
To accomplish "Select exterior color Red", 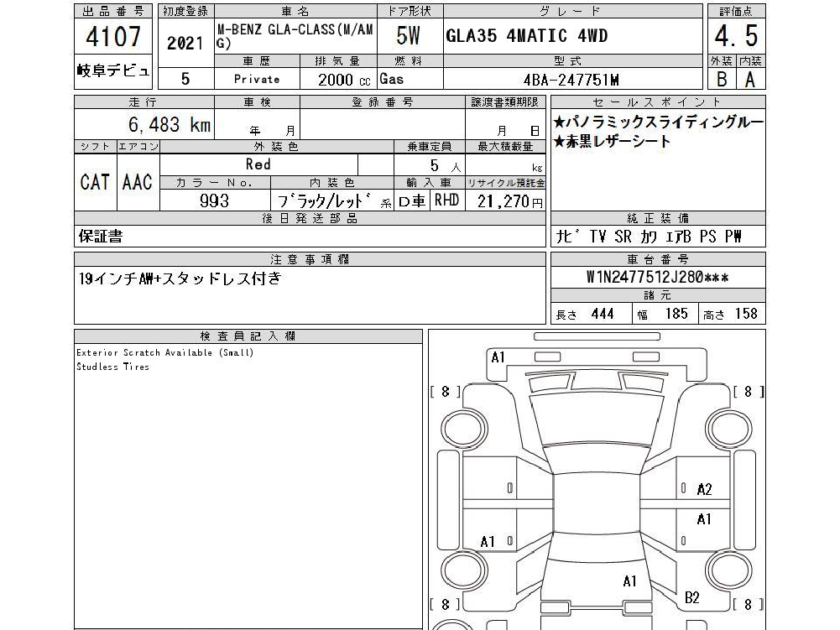I will 258,164.
